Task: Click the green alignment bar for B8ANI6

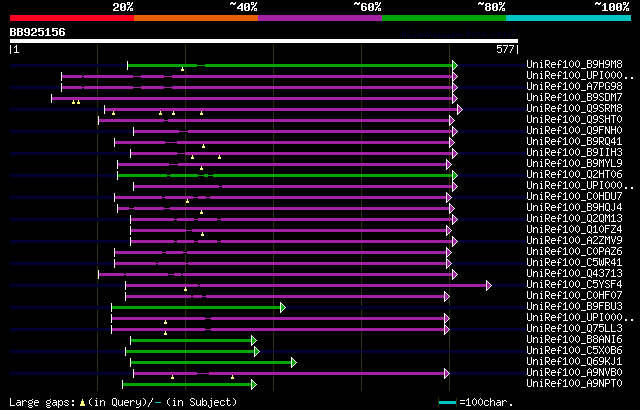Action: click(x=191, y=341)
